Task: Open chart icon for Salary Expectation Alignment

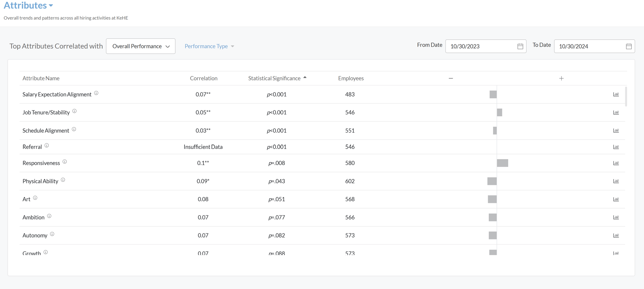Action: [x=616, y=94]
